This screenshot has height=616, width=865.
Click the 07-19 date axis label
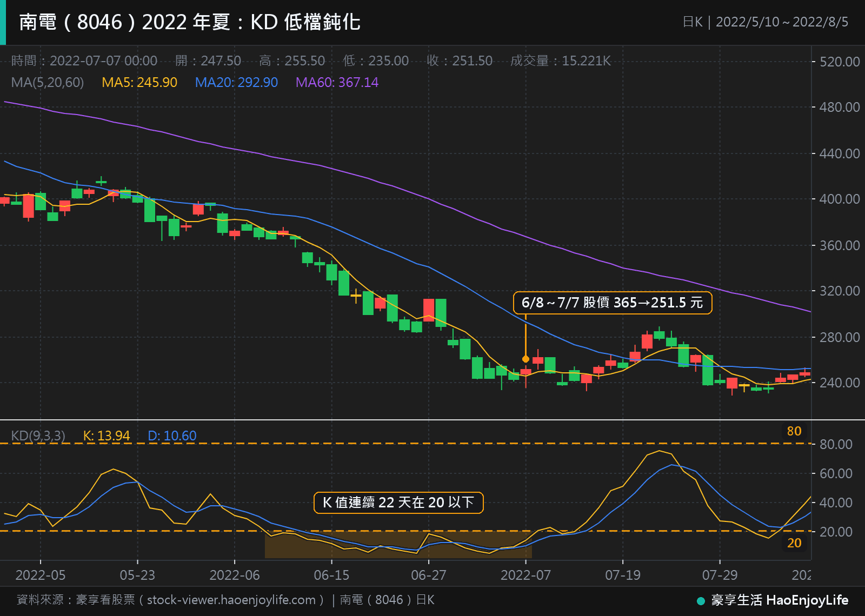[623, 575]
